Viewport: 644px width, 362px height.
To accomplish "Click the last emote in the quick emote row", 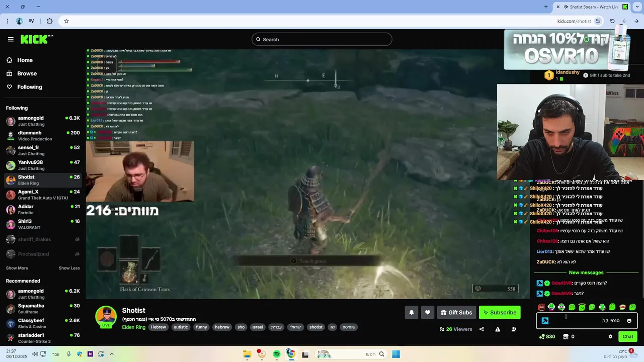I will point(632,307).
